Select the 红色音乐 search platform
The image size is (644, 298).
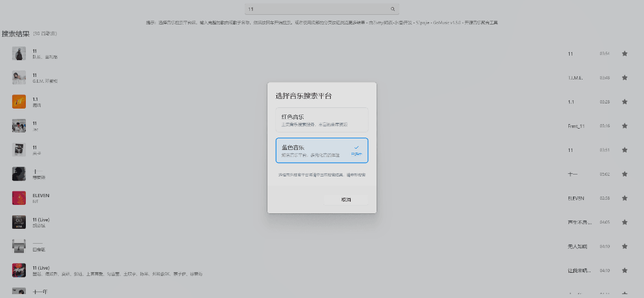click(x=322, y=120)
